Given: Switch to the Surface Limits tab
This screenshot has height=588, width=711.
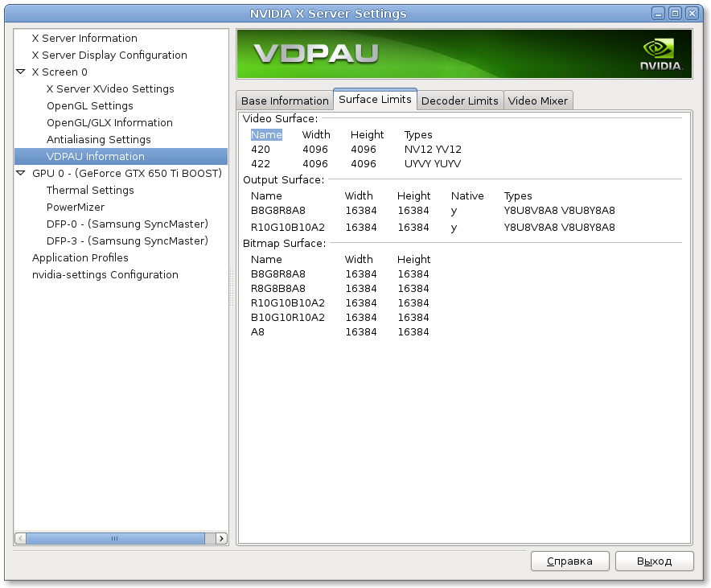Looking at the screenshot, I should (x=375, y=99).
